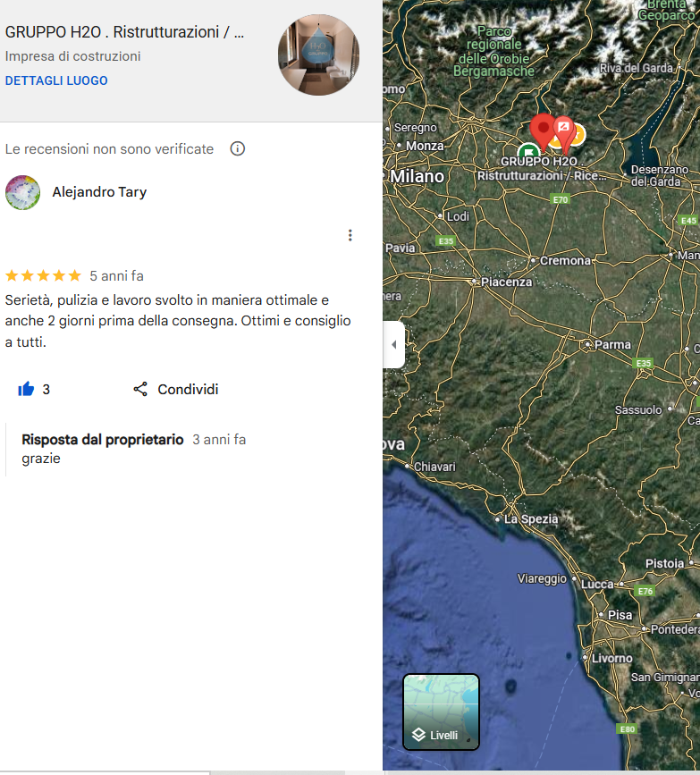Screen dimensions: 700x775
Task: Click the Riva del Garda label
Action: click(637, 68)
